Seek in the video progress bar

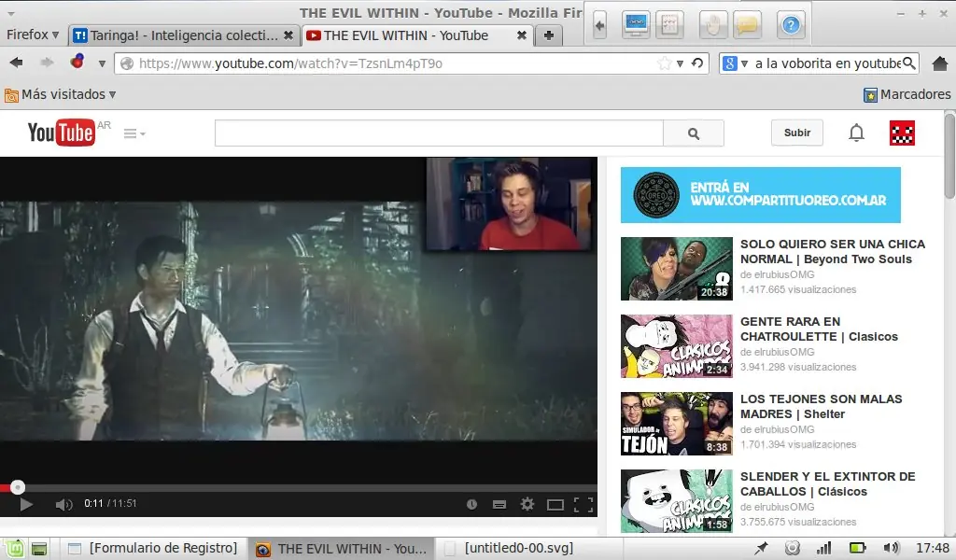click(299, 487)
